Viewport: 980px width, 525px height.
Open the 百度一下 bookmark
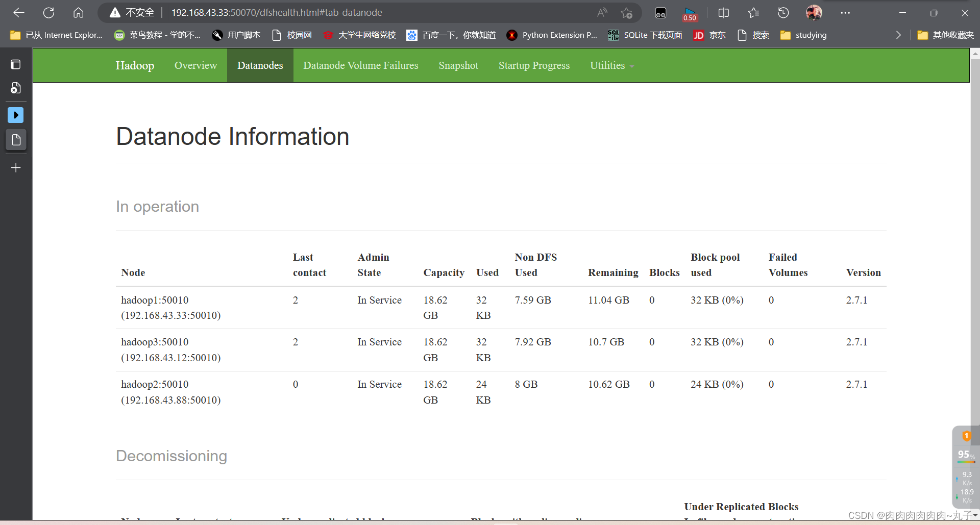click(x=451, y=35)
